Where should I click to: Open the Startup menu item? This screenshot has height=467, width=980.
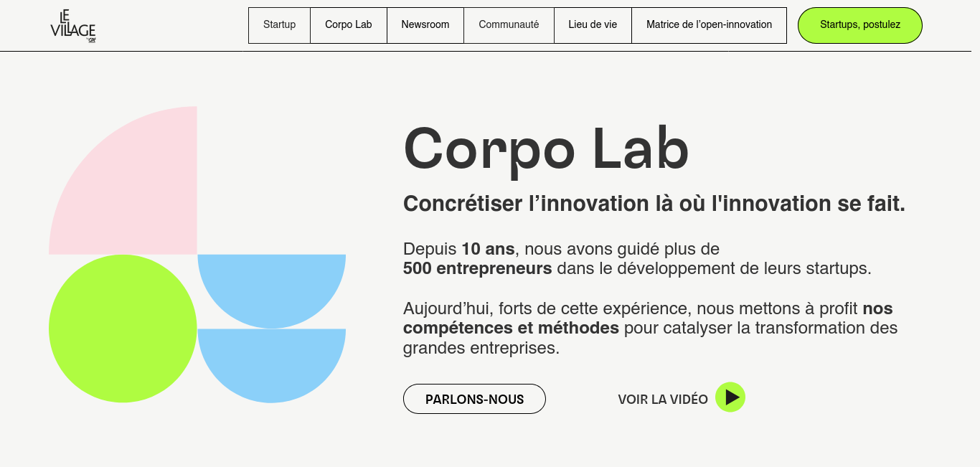click(x=279, y=25)
